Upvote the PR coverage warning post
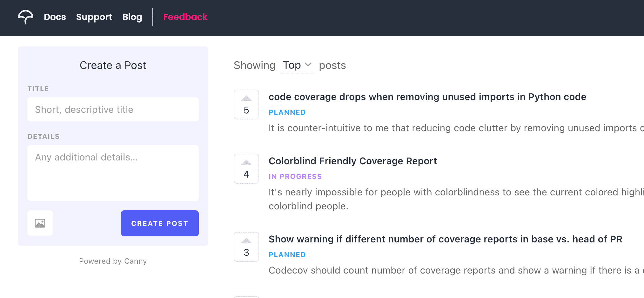644x298 pixels. point(246,247)
